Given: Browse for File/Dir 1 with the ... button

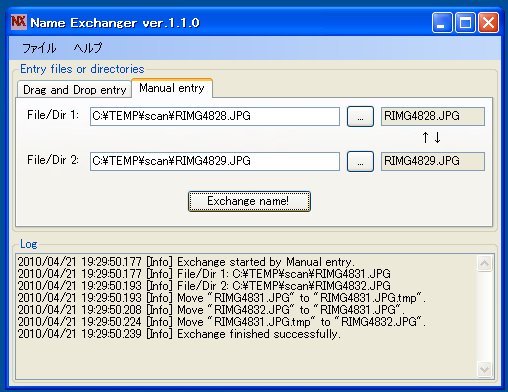Looking at the screenshot, I should click(360, 116).
